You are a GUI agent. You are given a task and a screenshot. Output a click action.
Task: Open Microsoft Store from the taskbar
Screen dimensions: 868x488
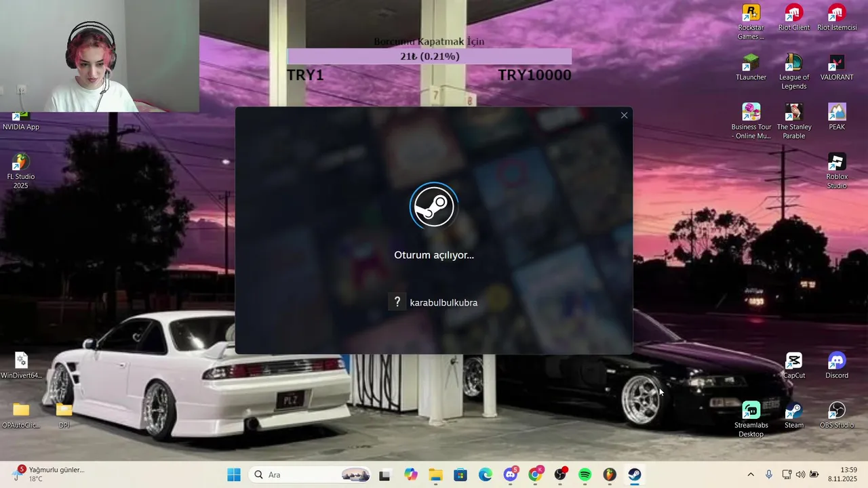460,474
